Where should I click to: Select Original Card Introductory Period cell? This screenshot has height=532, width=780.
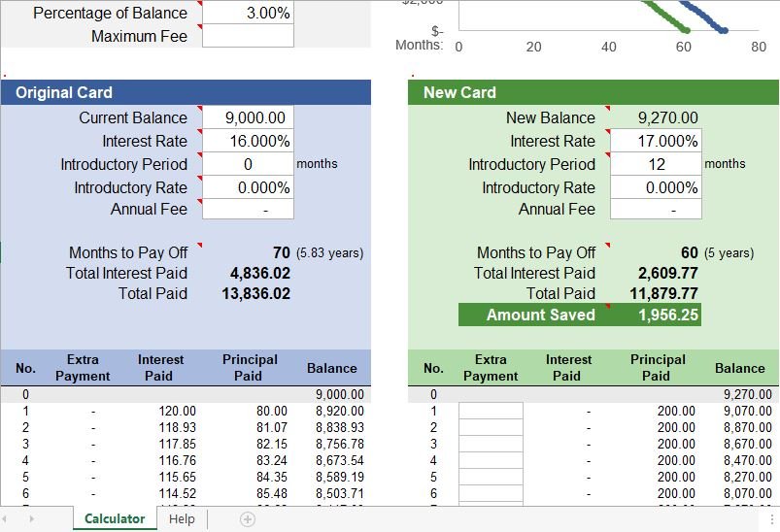click(x=248, y=164)
